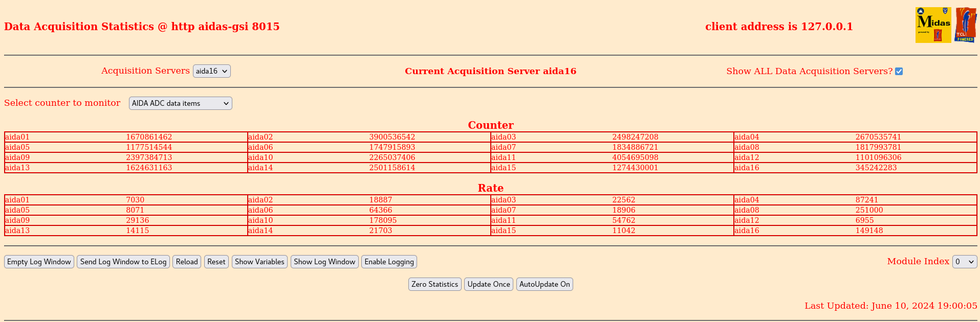The width and height of the screenshot is (980, 322).
Task: Toggle Show ALL Data Acquisition Servers checkbox
Action: (x=899, y=72)
